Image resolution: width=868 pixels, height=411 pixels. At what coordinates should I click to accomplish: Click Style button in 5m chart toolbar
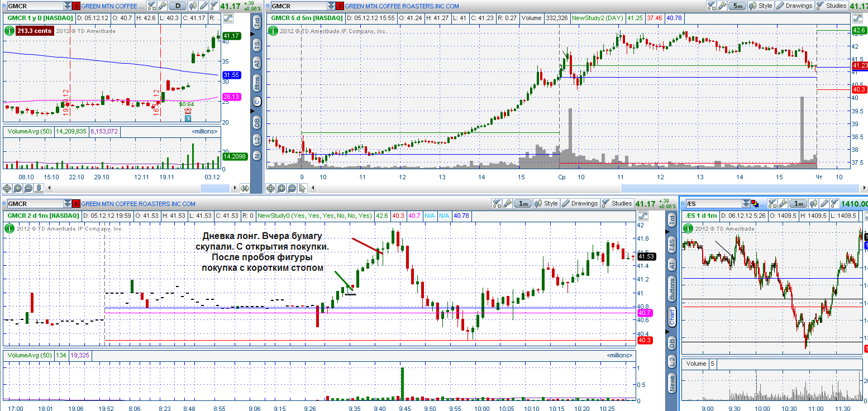pyautogui.click(x=761, y=6)
